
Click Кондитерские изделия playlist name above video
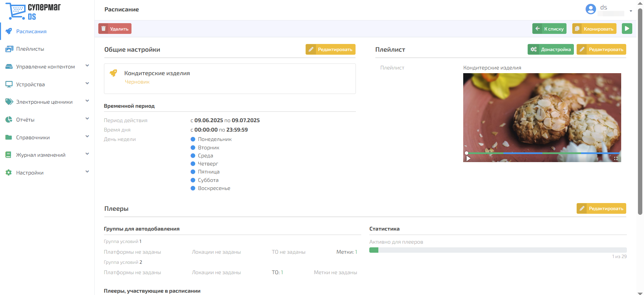pyautogui.click(x=492, y=68)
